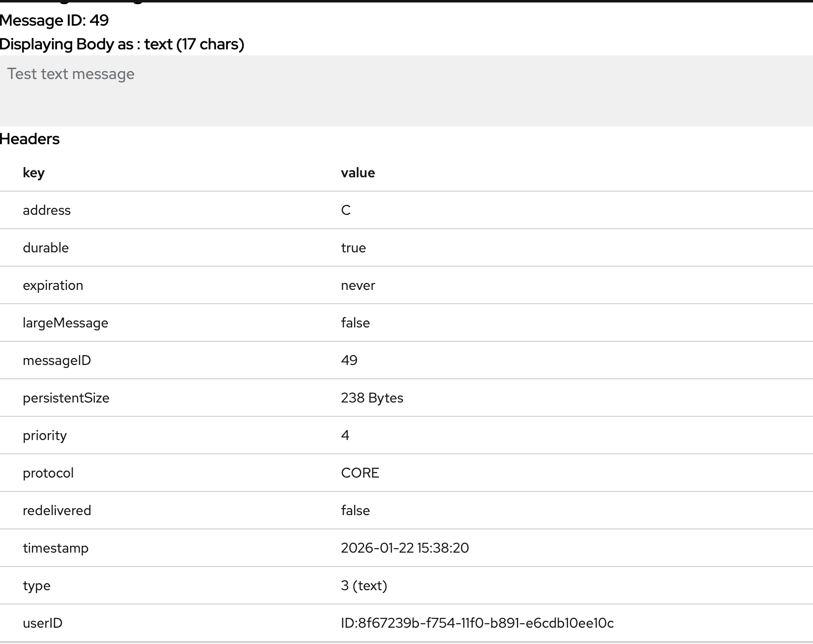
Task: Click the protocol value "CORE"
Action: point(360,473)
